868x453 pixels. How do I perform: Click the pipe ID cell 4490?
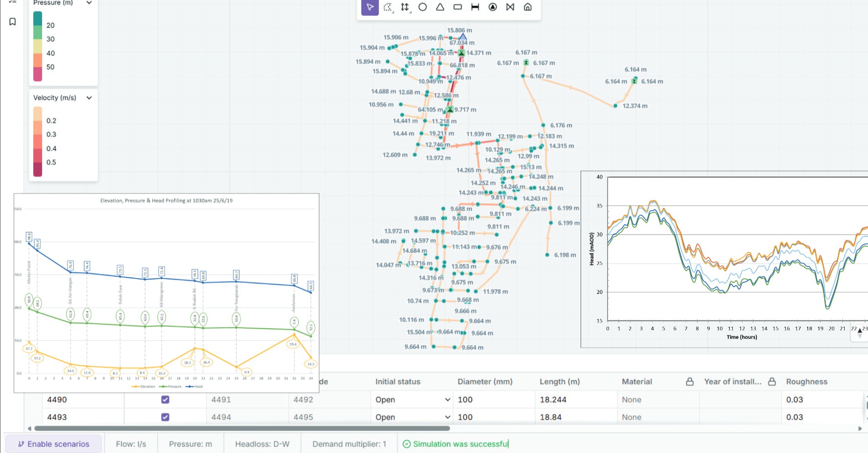click(83, 400)
